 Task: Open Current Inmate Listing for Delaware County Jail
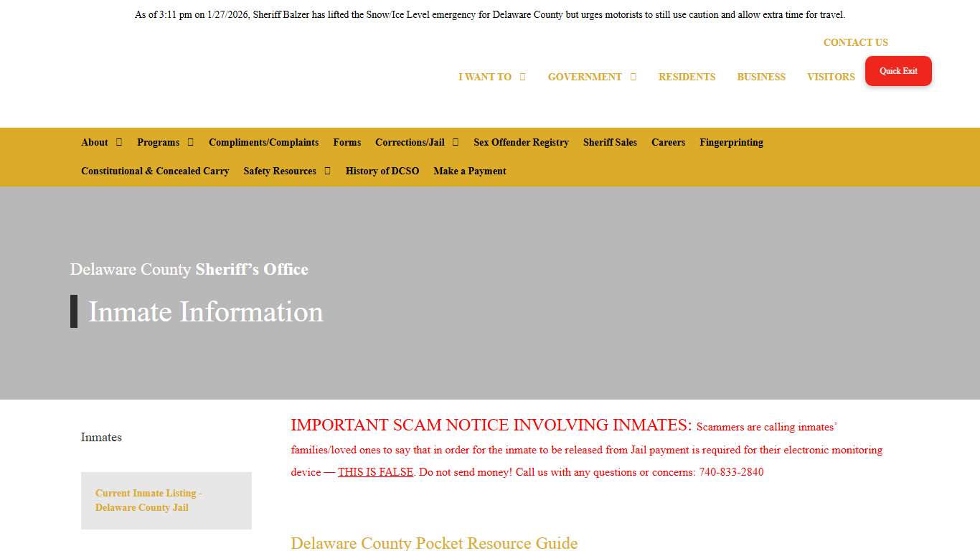click(149, 500)
